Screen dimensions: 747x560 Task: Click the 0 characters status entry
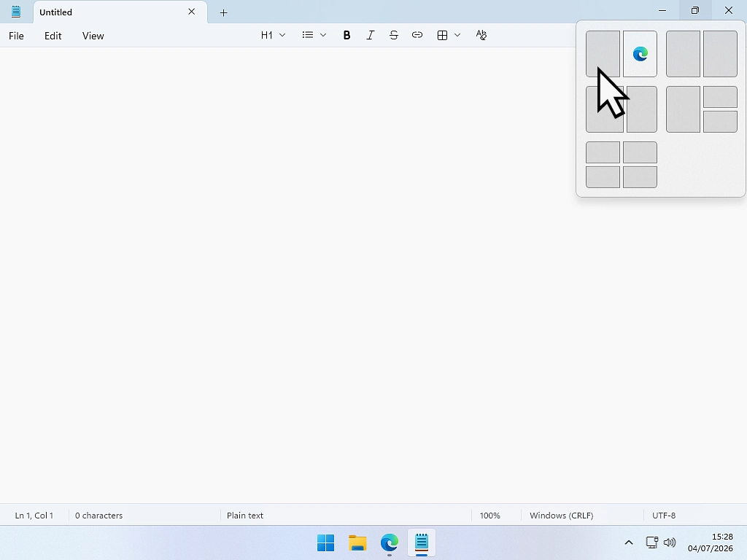tap(98, 516)
